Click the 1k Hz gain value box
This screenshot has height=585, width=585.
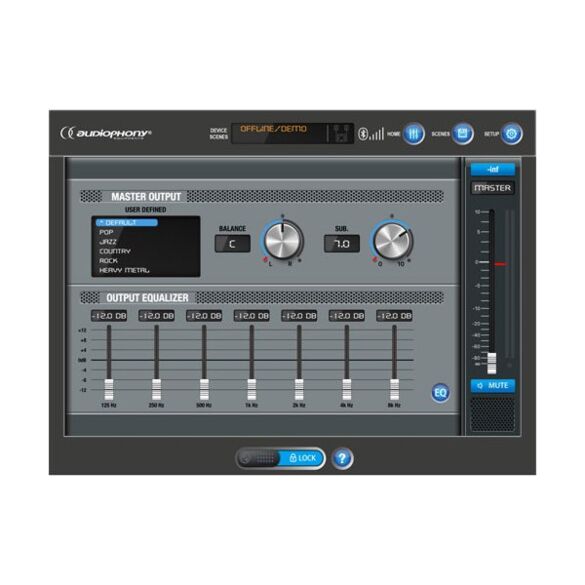251,316
